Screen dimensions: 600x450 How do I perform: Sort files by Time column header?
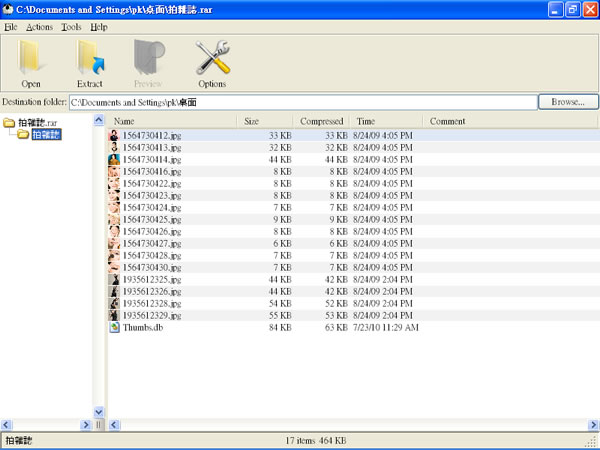tap(385, 121)
